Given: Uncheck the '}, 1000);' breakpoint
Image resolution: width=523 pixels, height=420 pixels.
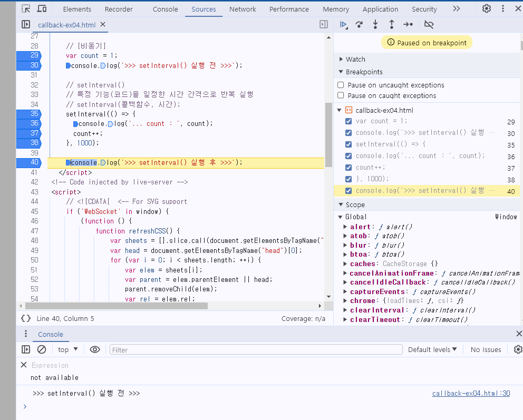Looking at the screenshot, I should click(x=348, y=179).
